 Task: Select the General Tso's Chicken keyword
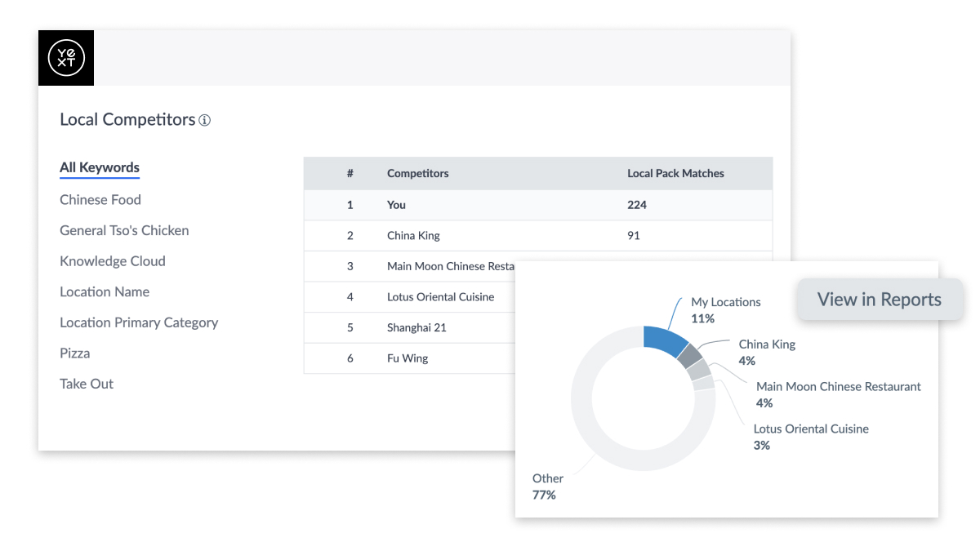[x=124, y=231]
